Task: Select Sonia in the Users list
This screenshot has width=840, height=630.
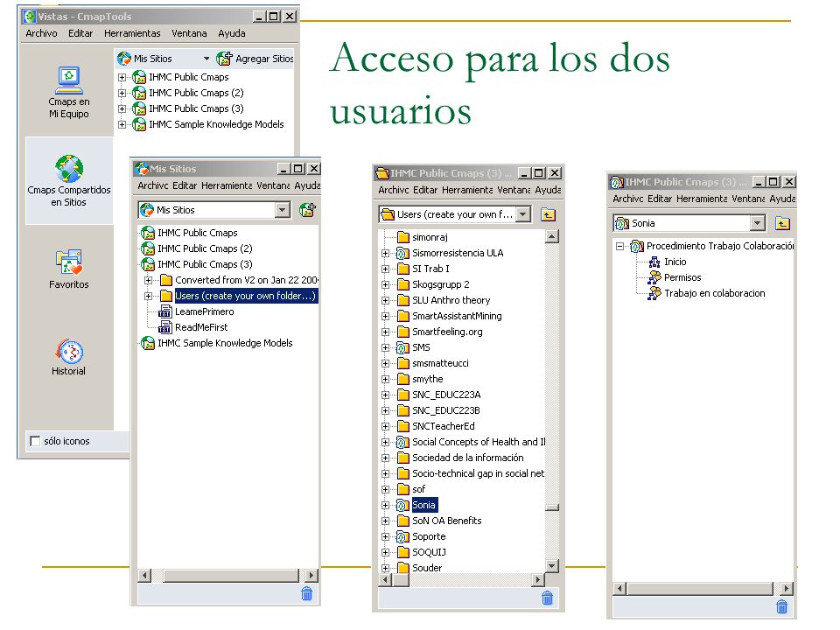Action: click(x=423, y=505)
